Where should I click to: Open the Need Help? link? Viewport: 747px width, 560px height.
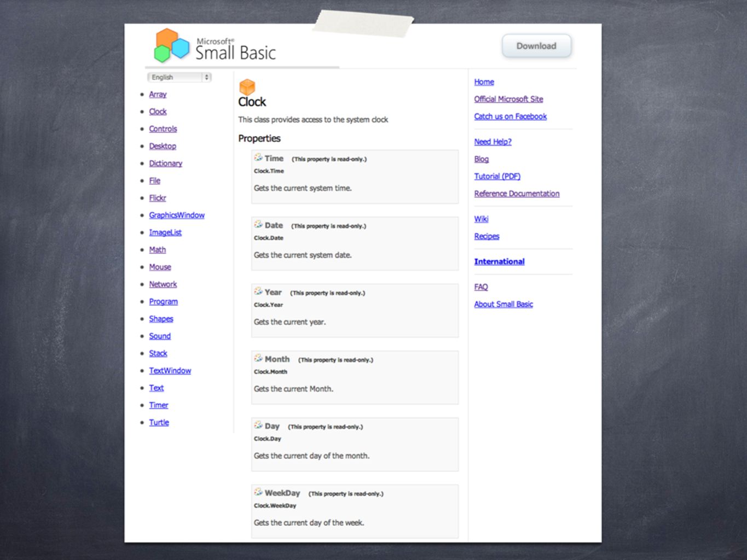[493, 142]
